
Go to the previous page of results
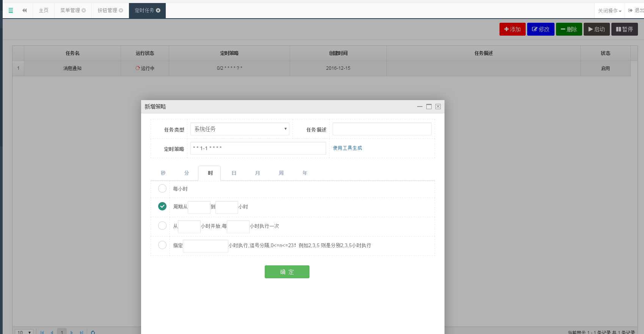52,332
